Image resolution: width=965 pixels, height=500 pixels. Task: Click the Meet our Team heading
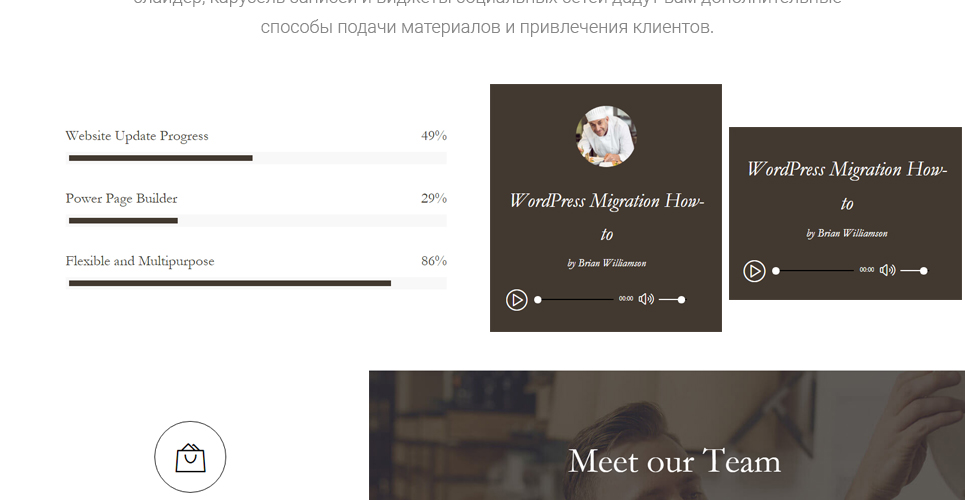pos(675,461)
